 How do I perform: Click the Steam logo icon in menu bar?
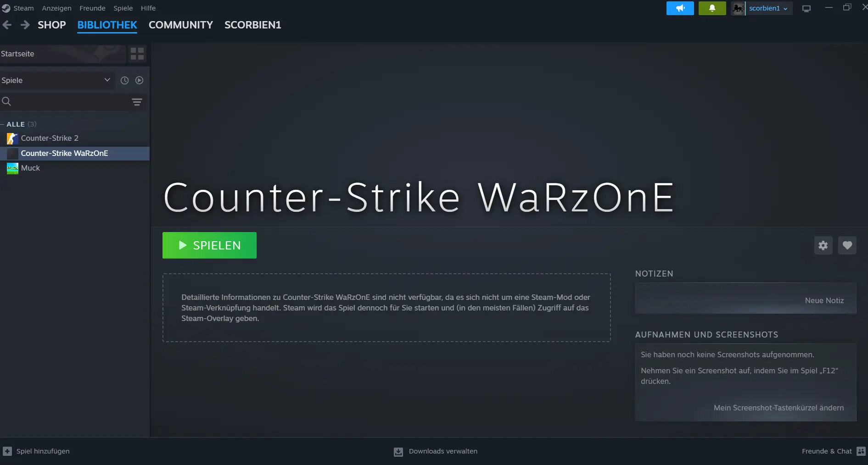[6, 8]
